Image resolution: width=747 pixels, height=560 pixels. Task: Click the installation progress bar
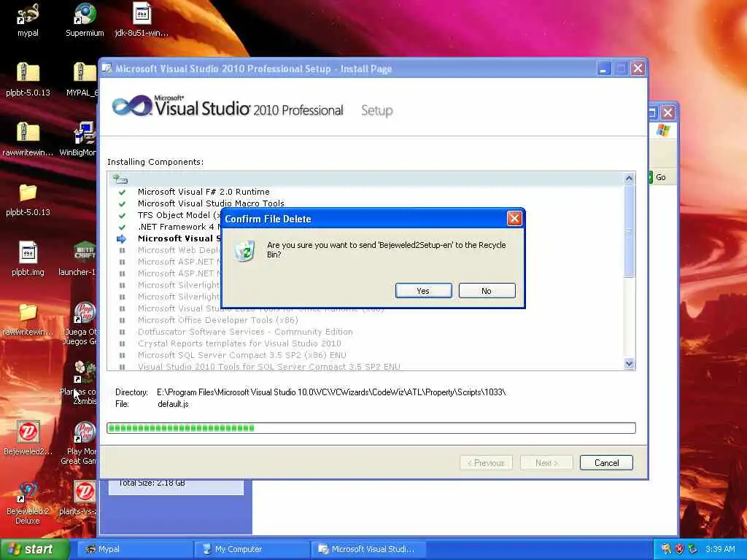point(371,427)
